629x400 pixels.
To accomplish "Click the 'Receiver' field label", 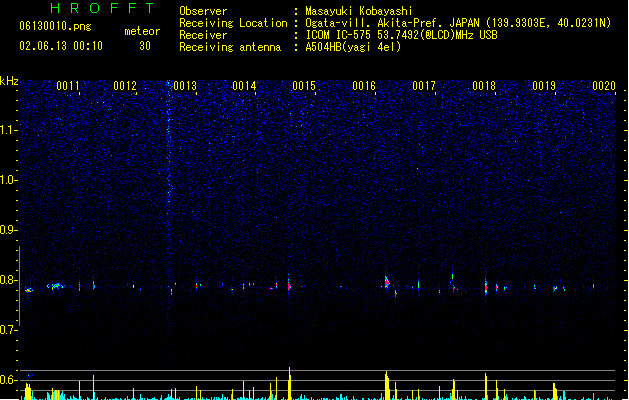I will 203,35.
